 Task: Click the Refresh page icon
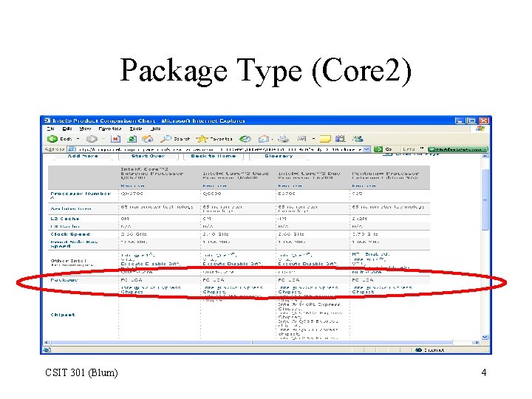[132, 139]
